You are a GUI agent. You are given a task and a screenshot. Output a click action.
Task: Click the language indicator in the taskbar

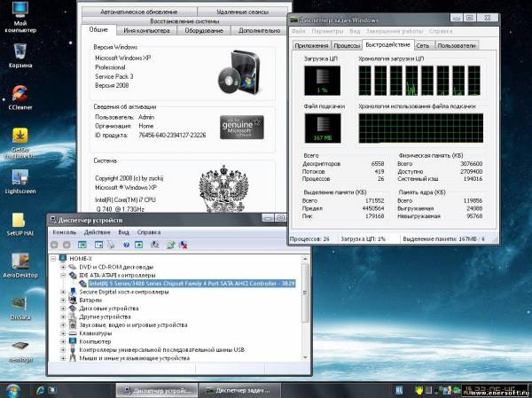coord(399,389)
